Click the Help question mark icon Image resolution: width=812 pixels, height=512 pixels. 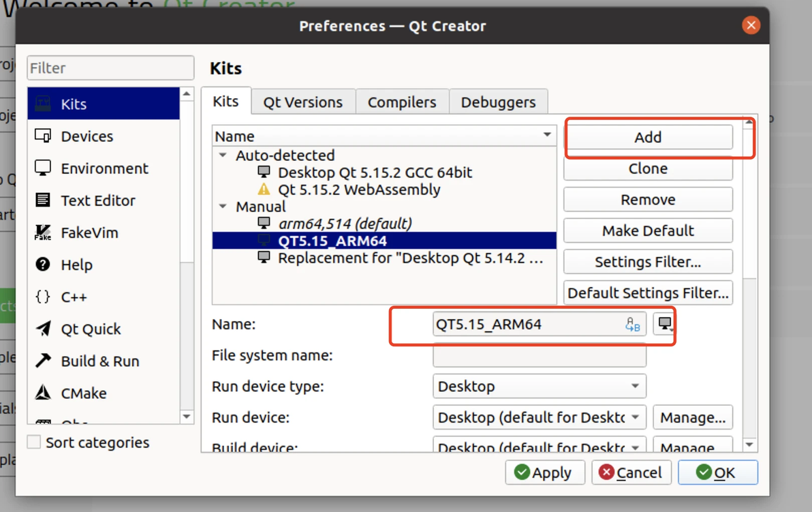[x=43, y=265]
